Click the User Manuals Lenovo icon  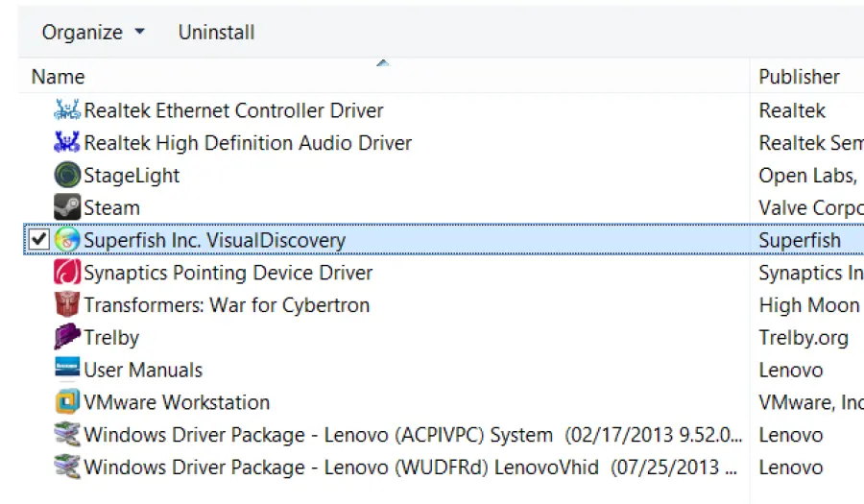click(67, 368)
